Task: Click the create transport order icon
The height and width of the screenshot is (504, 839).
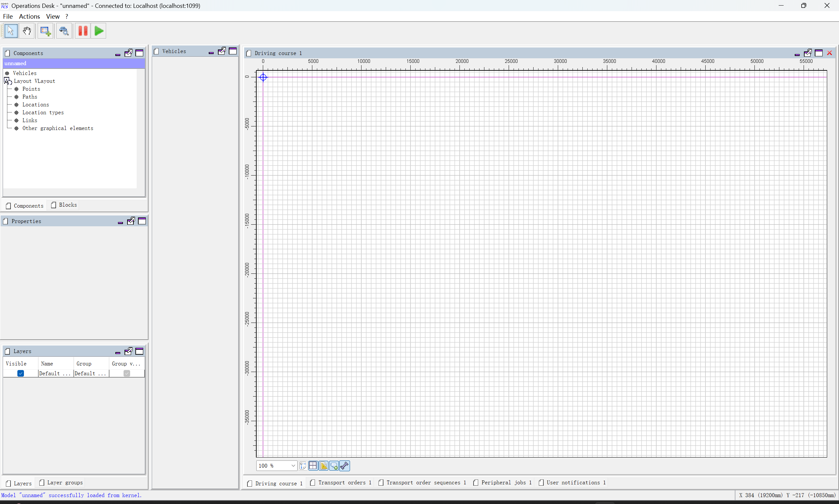Action: coord(45,31)
